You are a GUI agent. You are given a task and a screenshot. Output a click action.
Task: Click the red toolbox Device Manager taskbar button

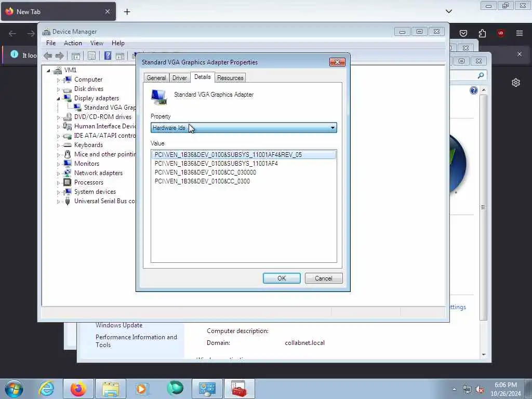click(239, 389)
